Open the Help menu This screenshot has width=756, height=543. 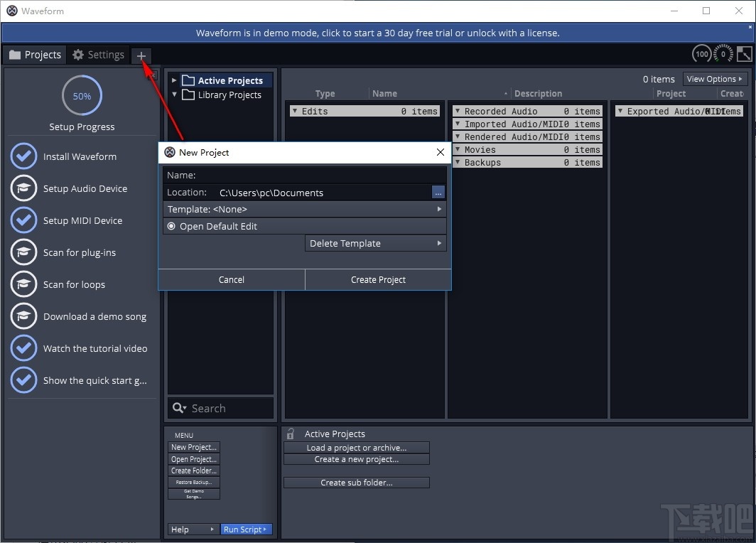pos(193,529)
